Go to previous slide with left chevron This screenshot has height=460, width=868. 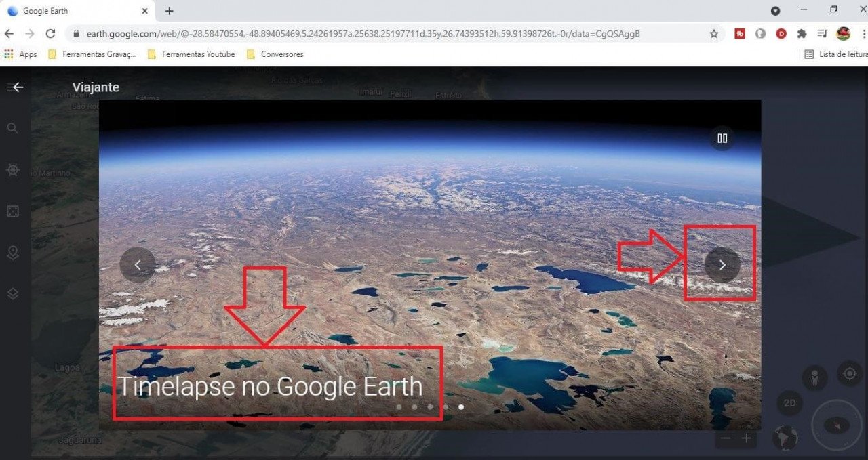[138, 265]
